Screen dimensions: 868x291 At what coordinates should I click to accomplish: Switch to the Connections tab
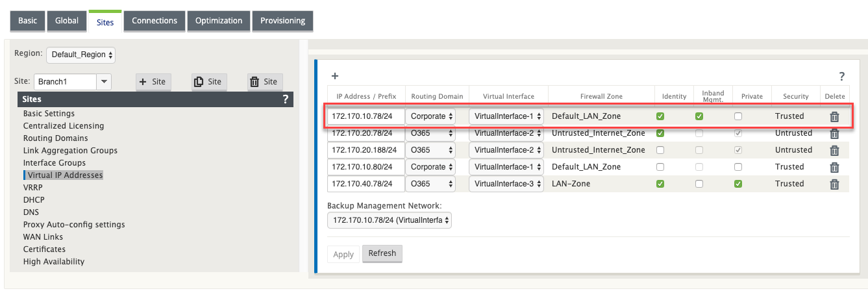click(x=155, y=21)
